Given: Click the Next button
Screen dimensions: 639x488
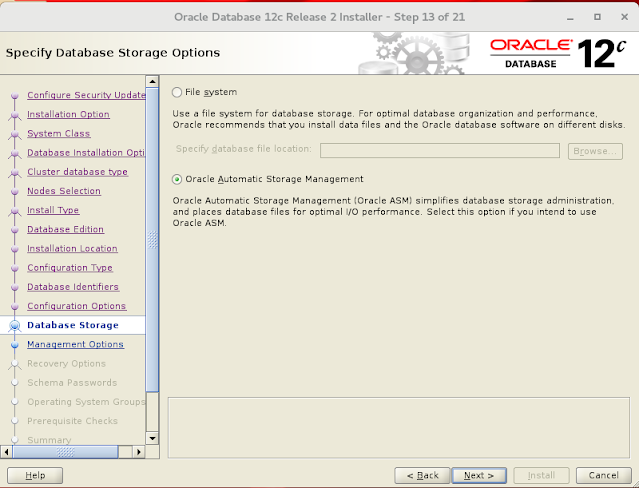Looking at the screenshot, I should click(x=479, y=475).
